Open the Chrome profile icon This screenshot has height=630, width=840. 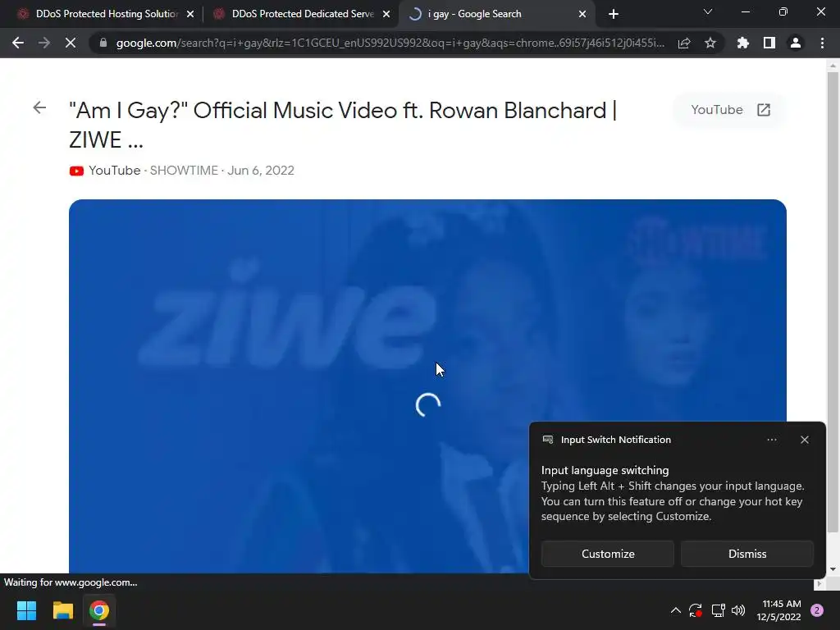pos(796,43)
